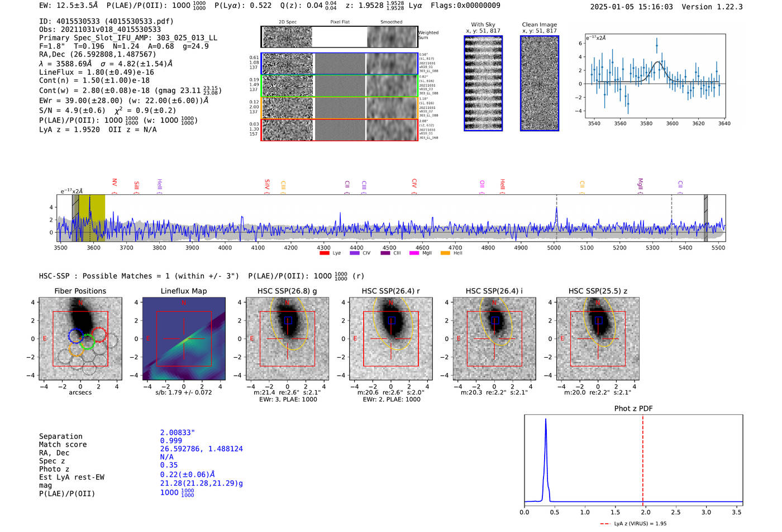Click the MgII line marker above spectrum
Image resolution: width=782 pixels, height=532 pixels.
click(x=640, y=184)
